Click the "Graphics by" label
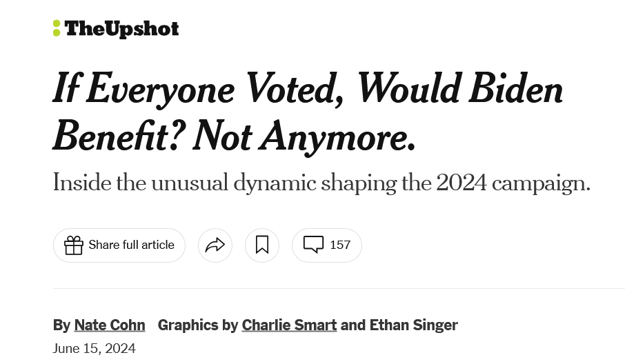 (x=198, y=325)
